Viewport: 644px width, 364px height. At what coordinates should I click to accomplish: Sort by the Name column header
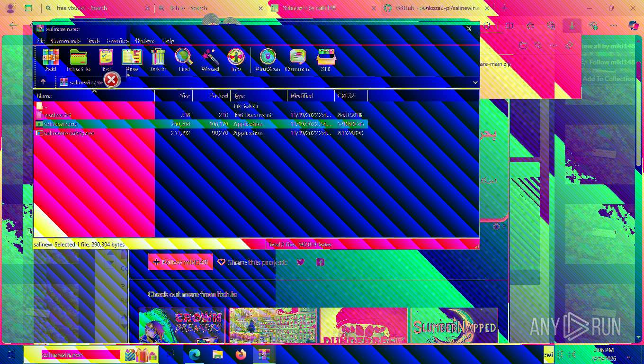tap(94, 96)
